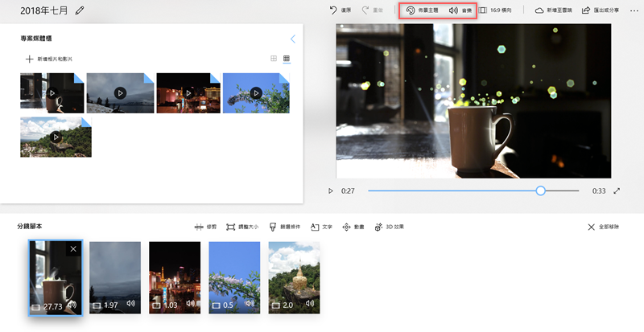Toggle volume on the 0.5 clip
The height and width of the screenshot is (332, 644).
(250, 303)
